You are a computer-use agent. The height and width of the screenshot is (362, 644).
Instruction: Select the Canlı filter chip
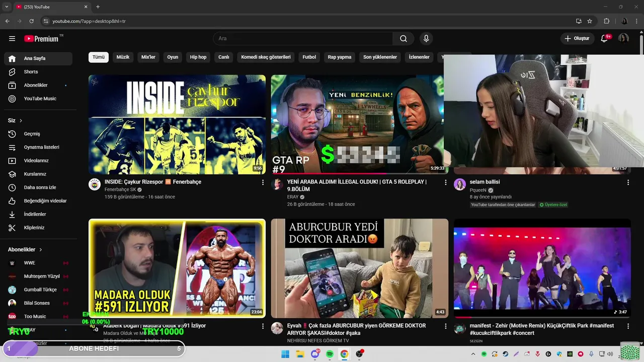224,57
